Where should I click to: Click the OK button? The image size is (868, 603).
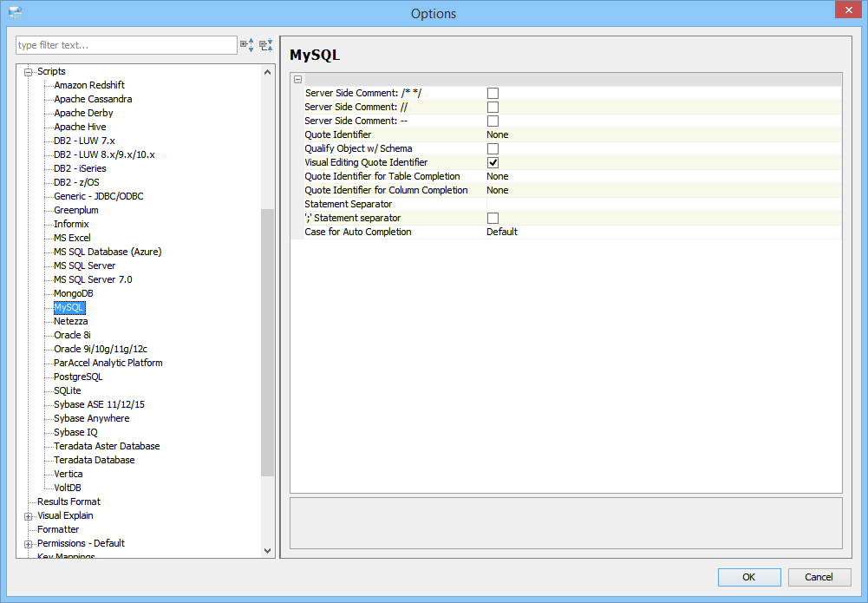[x=749, y=577]
